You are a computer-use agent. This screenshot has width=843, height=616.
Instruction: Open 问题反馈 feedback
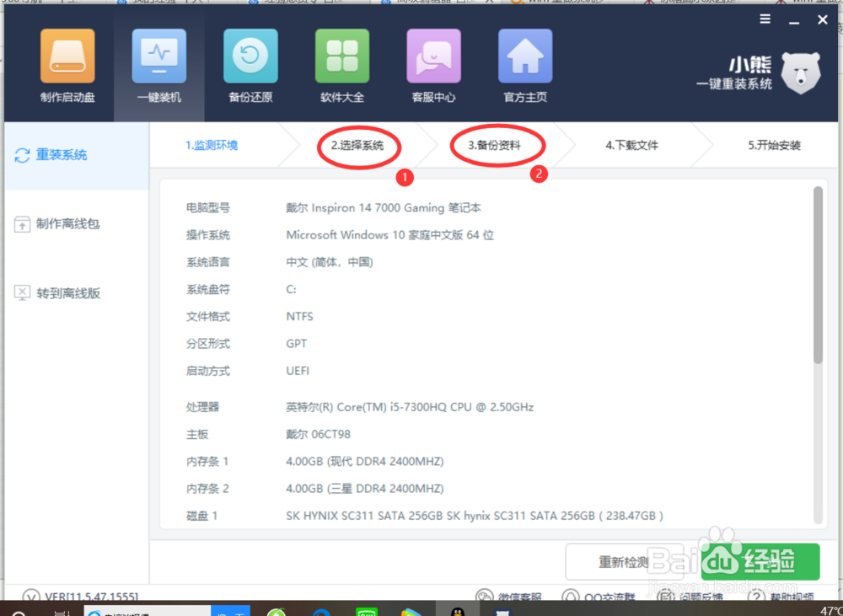[701, 596]
